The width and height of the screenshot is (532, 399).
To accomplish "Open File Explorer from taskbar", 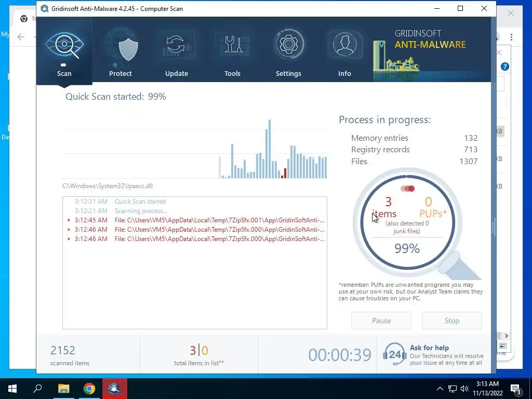I will (63, 389).
